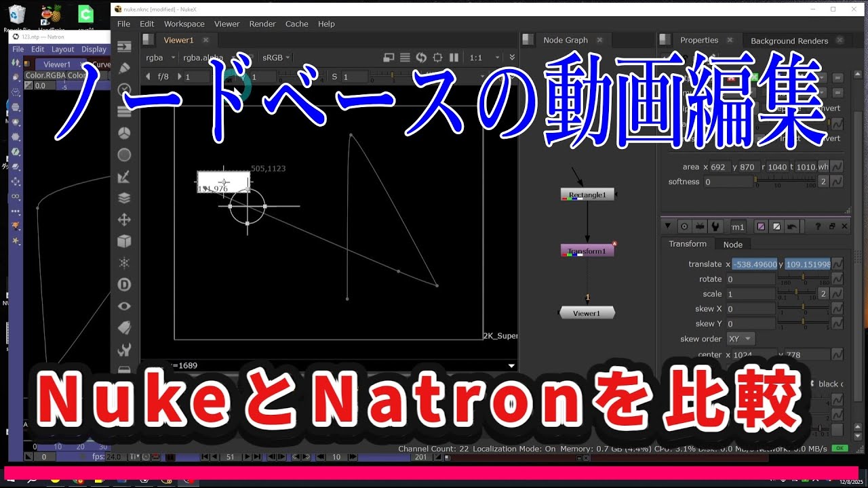Open the MetaData nodes tag icon
Viewport: 868px width, 488px height.
click(x=124, y=328)
